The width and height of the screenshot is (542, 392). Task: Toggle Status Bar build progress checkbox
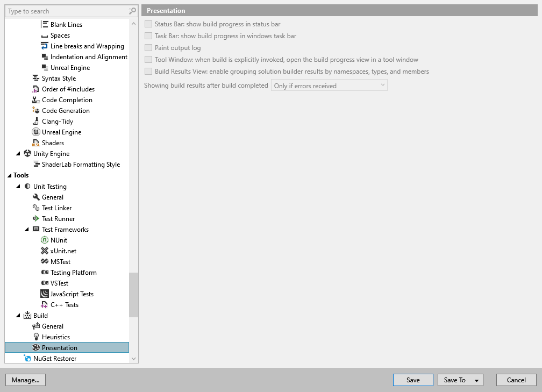148,24
